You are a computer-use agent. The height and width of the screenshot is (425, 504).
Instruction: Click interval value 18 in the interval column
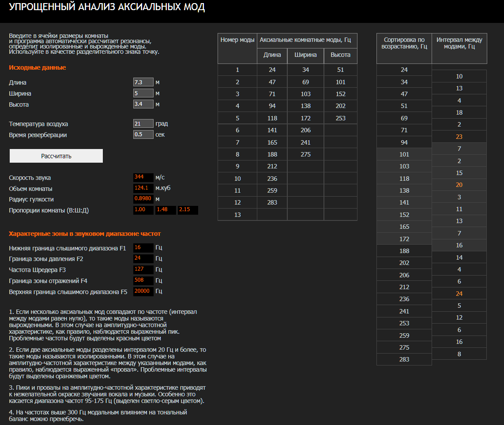coord(459,113)
